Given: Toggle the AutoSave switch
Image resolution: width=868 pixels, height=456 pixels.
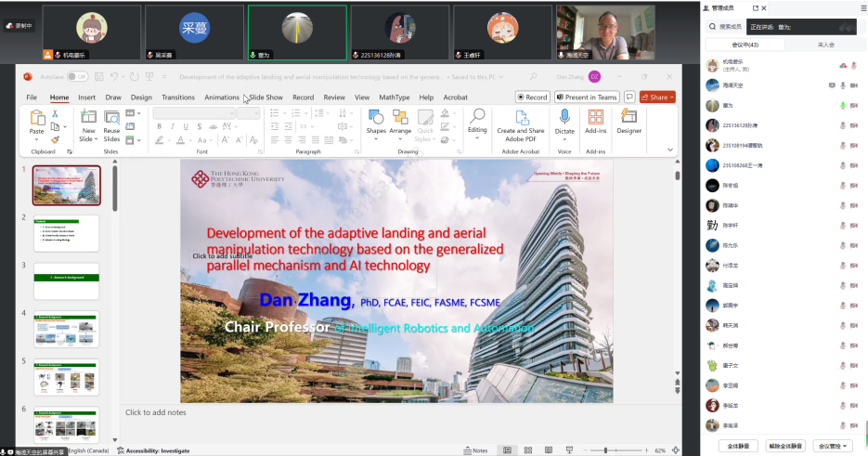Looking at the screenshot, I should [77, 76].
